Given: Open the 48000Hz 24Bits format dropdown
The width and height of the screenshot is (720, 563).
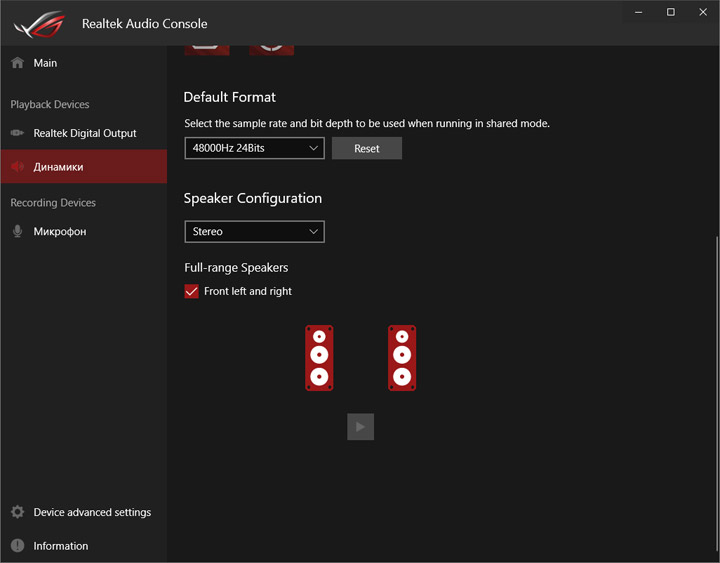Looking at the screenshot, I should (x=254, y=148).
